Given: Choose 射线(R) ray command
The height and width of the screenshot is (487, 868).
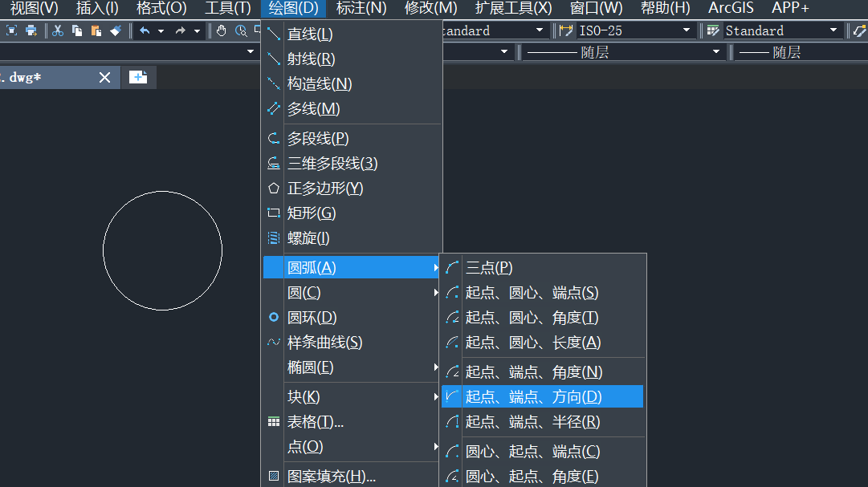Looking at the screenshot, I should pyautogui.click(x=352, y=59).
